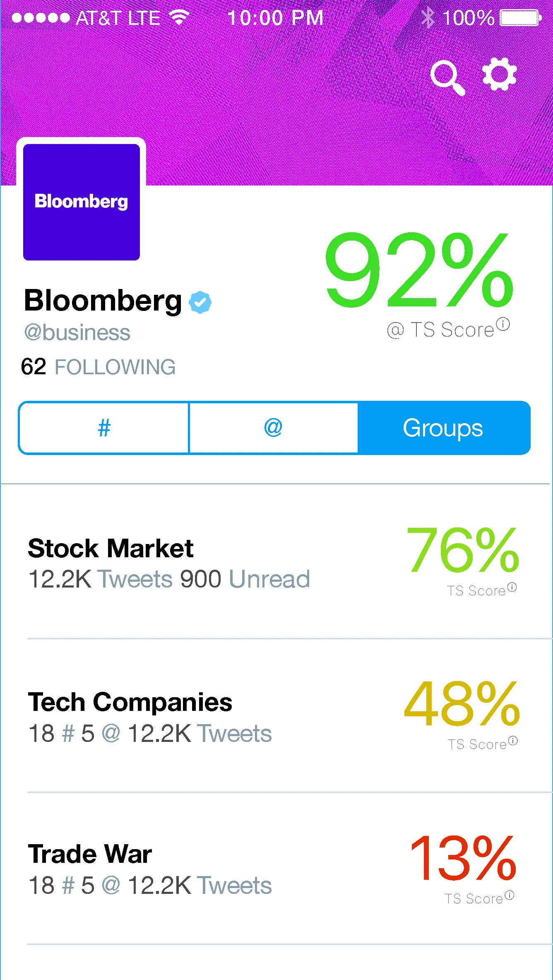This screenshot has height=980, width=553.
Task: Open info icon under the 13% score
Action: pos(510,895)
